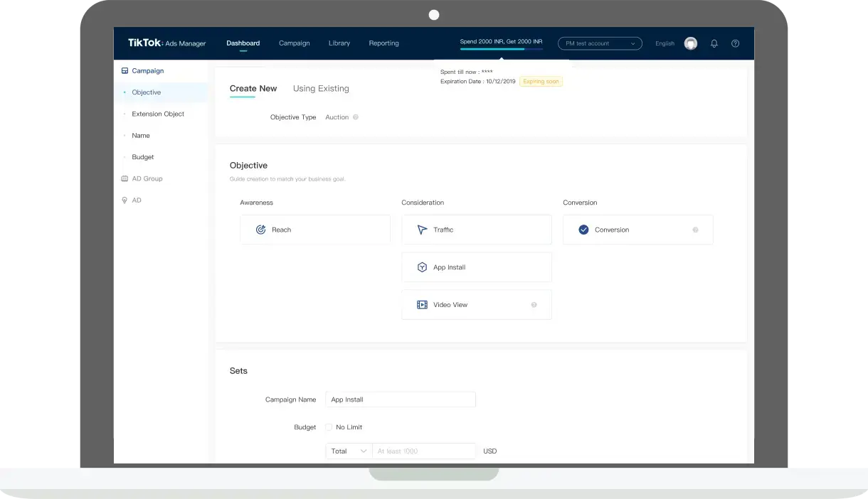
Task: Toggle the Conversion objective checkmark
Action: pyautogui.click(x=583, y=230)
